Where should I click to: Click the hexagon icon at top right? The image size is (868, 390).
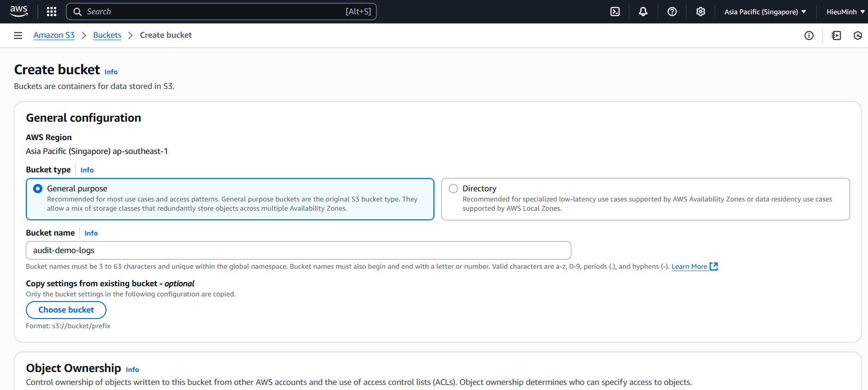(x=858, y=35)
